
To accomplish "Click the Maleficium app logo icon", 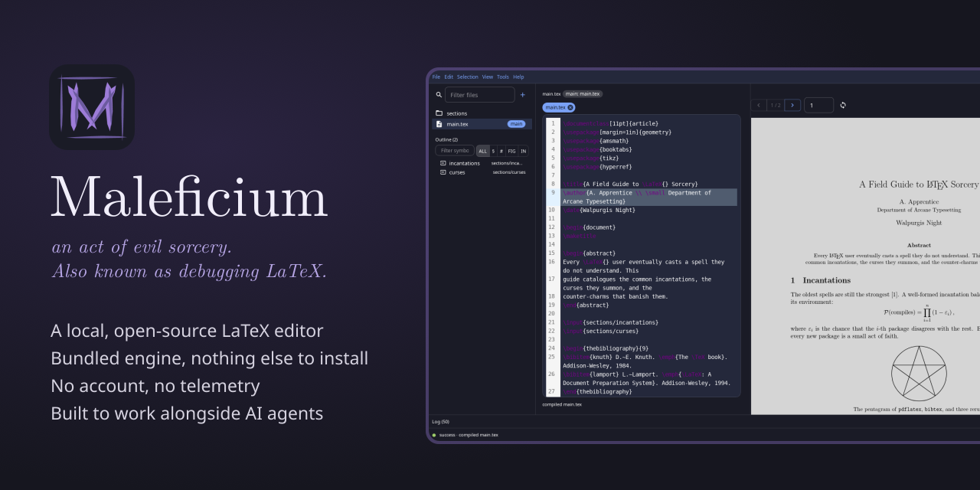I will click(x=92, y=107).
